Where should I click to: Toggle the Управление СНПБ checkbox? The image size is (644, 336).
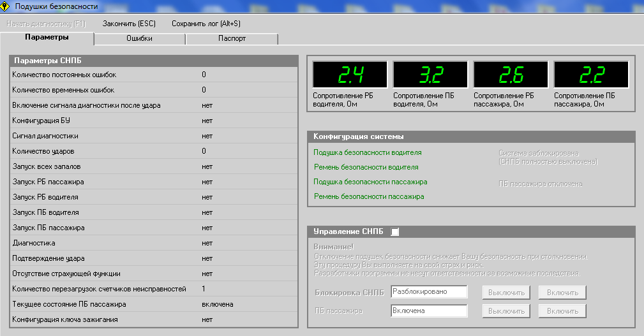394,232
